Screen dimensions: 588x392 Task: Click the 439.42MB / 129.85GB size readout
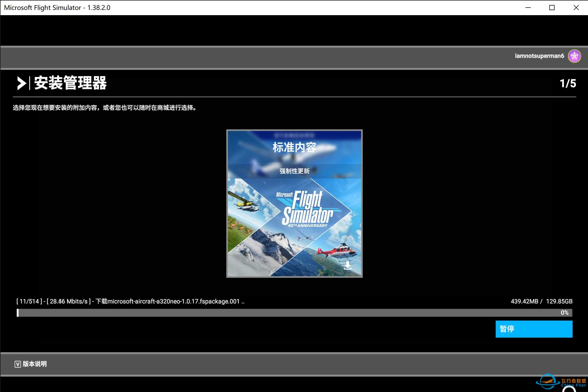click(541, 301)
